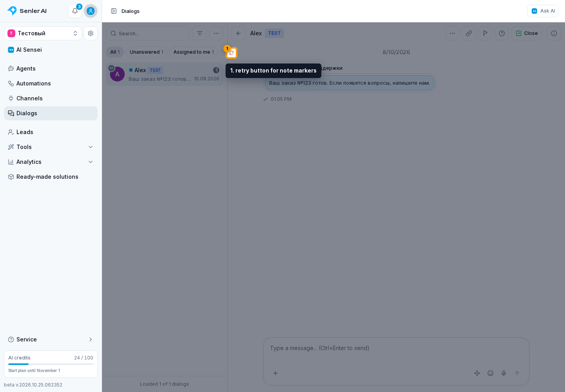The width and height of the screenshot is (565, 392).
Task: Click the play-arrow icon in the header
Action: pos(485,33)
